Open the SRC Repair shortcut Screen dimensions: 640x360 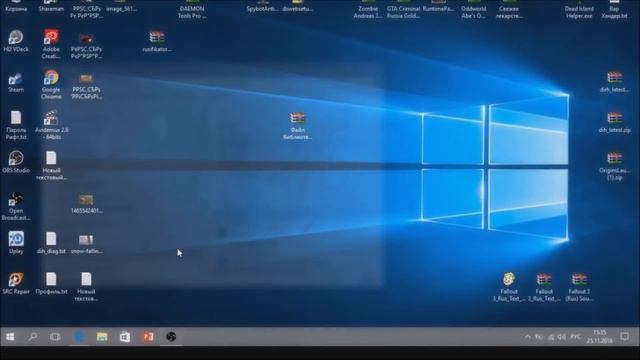16,283
